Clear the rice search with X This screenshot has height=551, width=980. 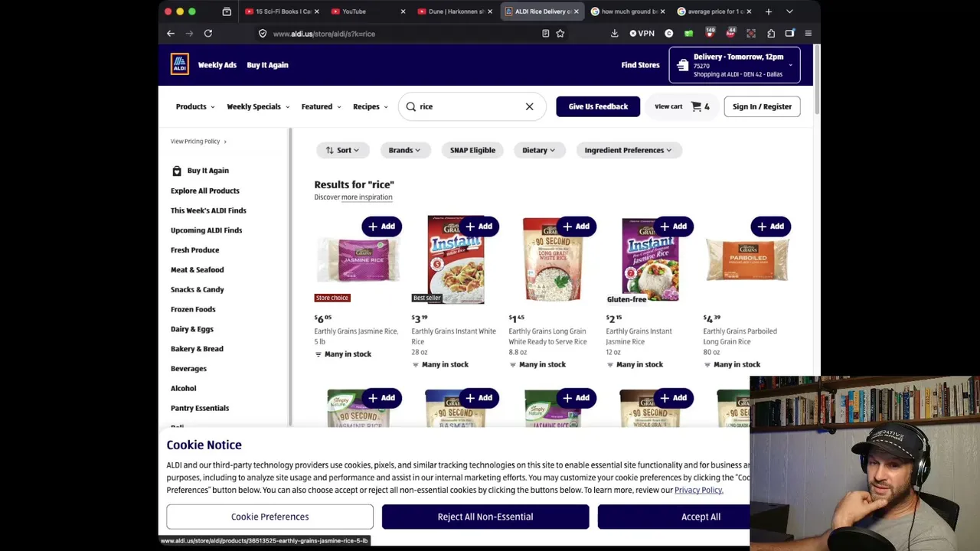[529, 106]
